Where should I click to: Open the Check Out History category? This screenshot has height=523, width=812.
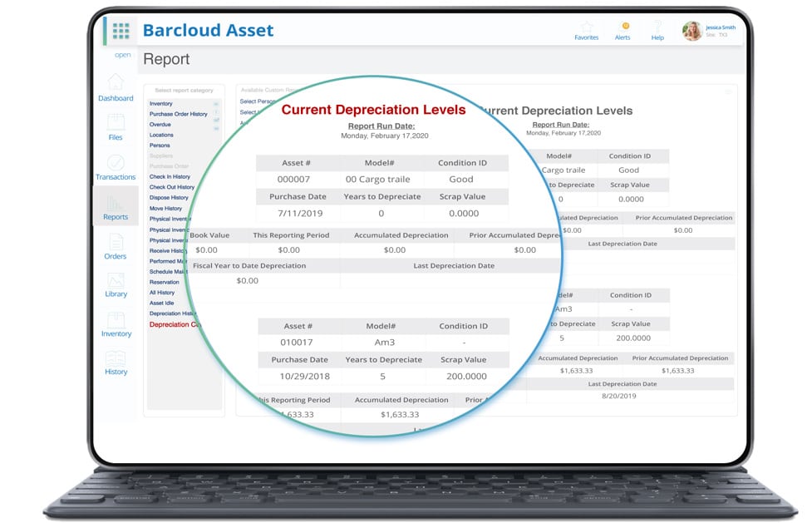tap(172, 187)
